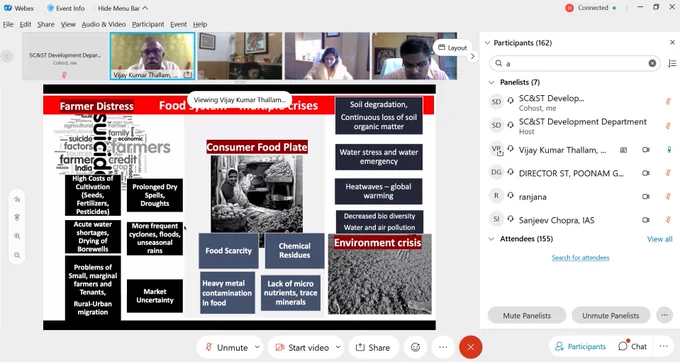This screenshot has height=362, width=680.
Task: Click the SD avatar of the cohost
Action: [496, 102]
